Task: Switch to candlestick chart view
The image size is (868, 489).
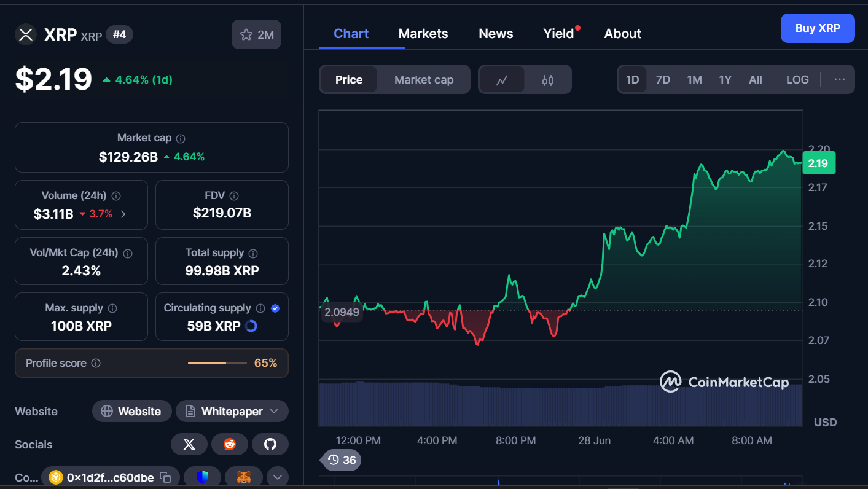Action: pos(548,80)
